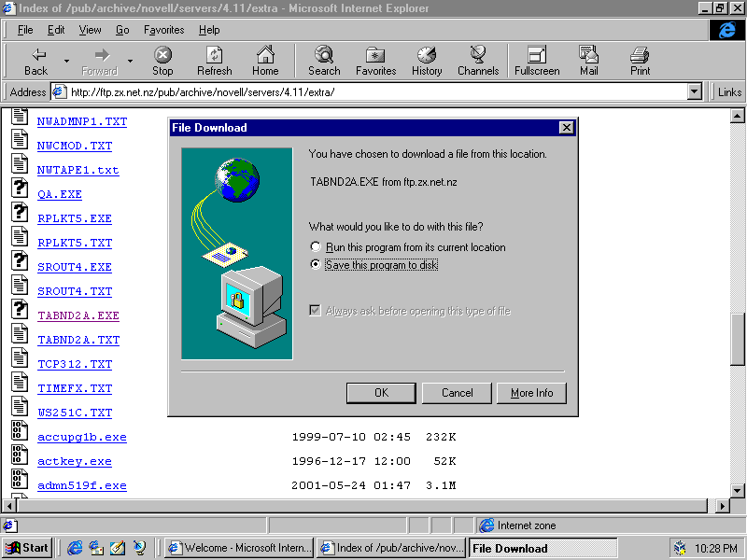Image resolution: width=747 pixels, height=560 pixels.
Task: Toggle Always ask before opening checkbox
Action: (x=315, y=311)
